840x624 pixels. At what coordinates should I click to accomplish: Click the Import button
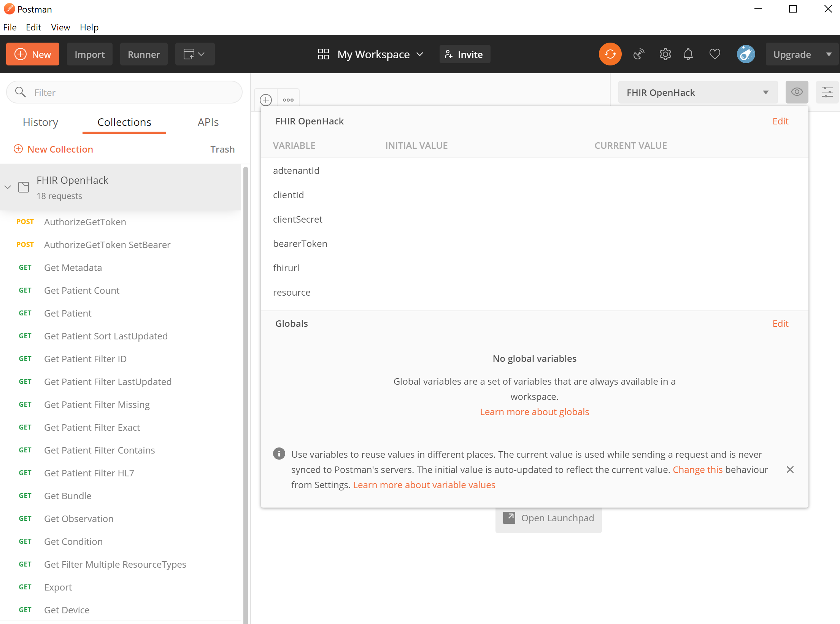pos(90,54)
